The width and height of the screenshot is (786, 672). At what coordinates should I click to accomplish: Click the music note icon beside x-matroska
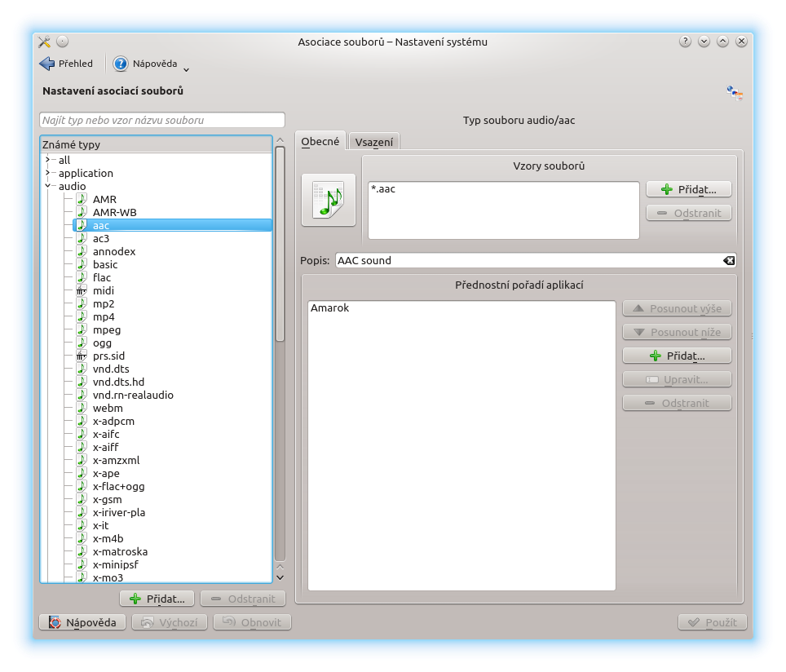click(x=82, y=551)
